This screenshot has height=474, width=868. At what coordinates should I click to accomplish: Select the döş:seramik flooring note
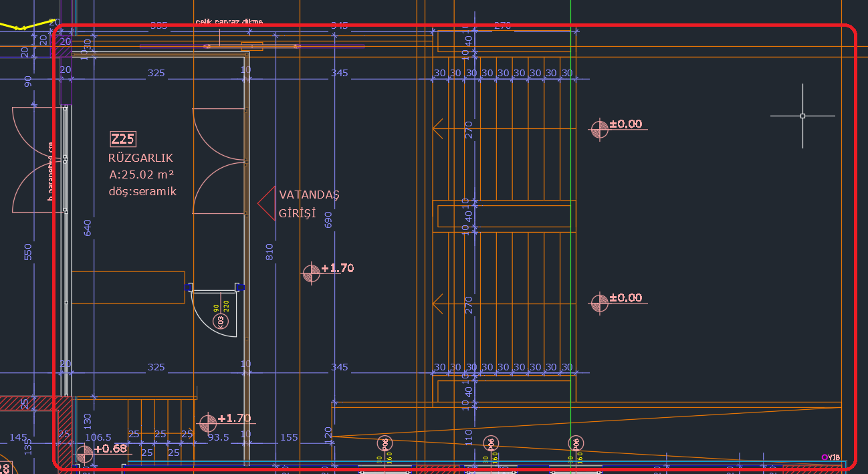[142, 191]
